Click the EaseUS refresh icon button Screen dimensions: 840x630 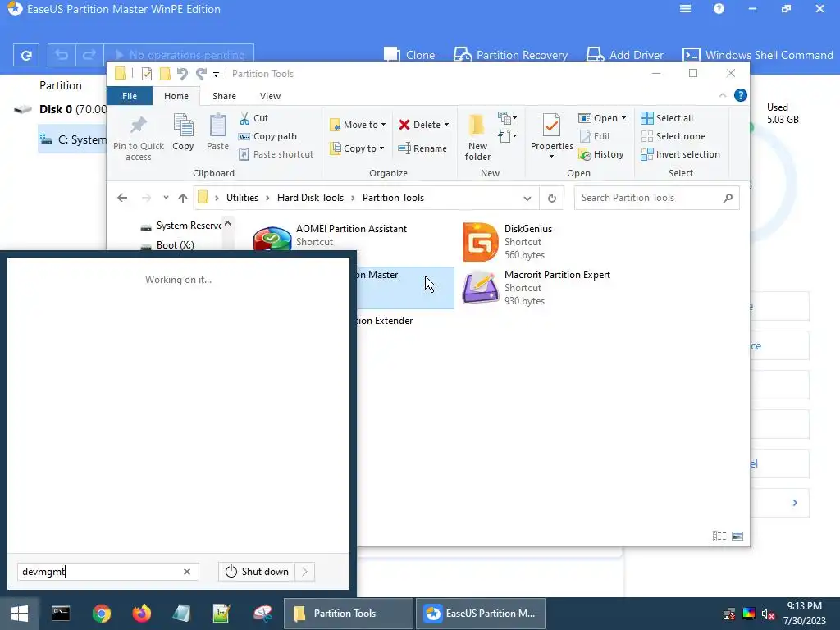[25, 55]
